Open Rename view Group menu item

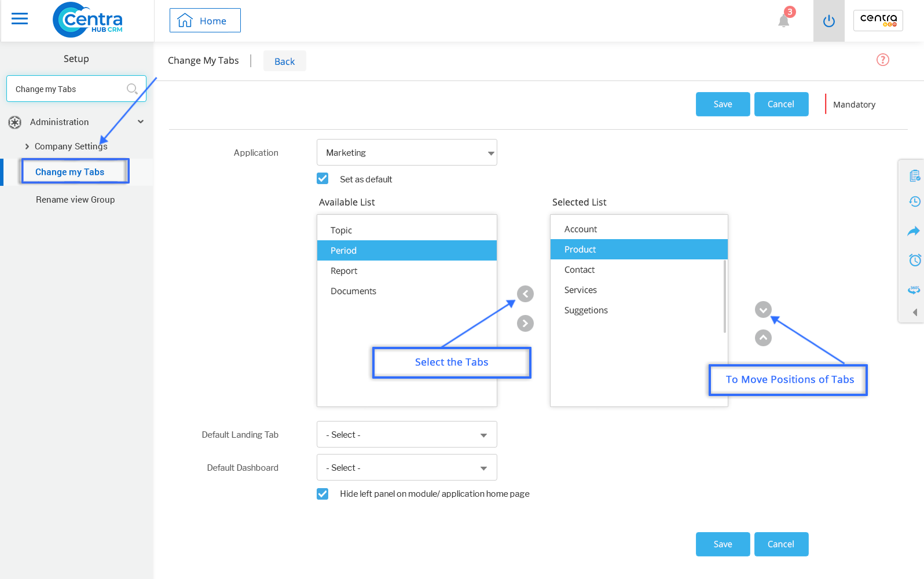(75, 200)
